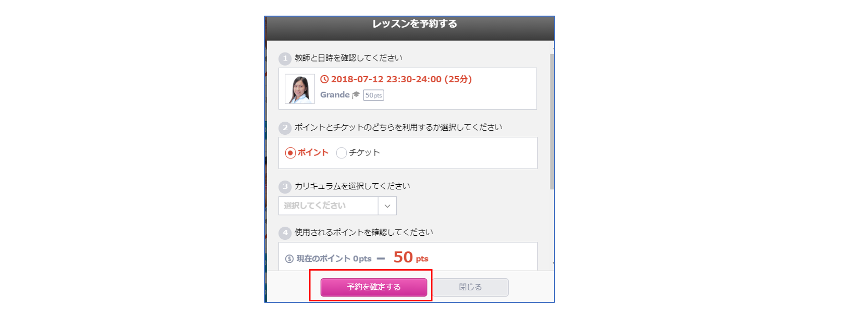Click the coin icon beside 現在のポイント
The width and height of the screenshot is (868, 316).
point(289,258)
